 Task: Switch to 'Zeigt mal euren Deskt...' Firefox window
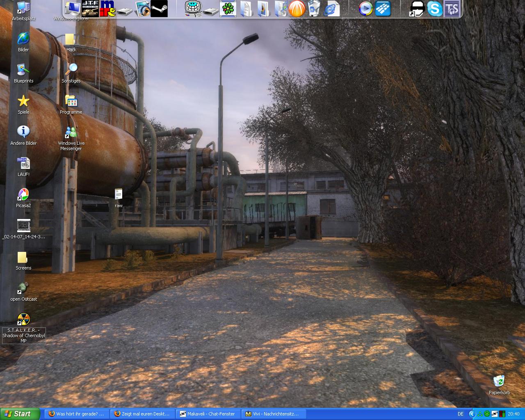point(142,414)
